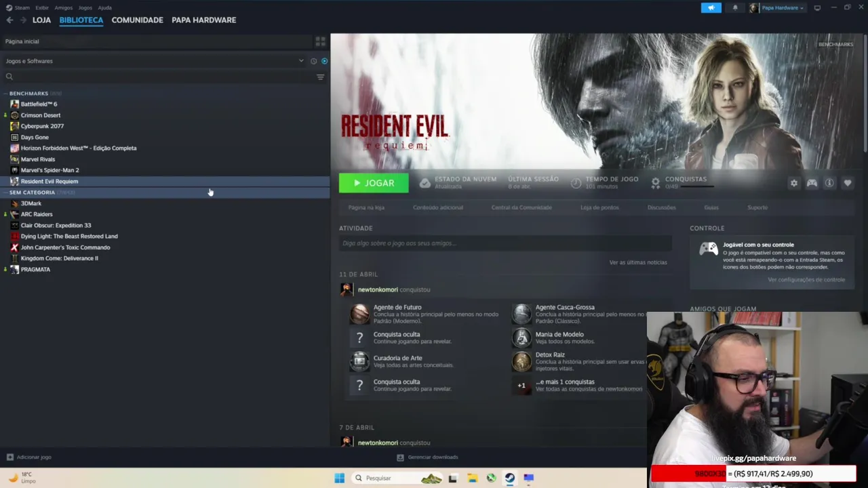
Task: Open Loja de pontos link
Action: pos(599,207)
